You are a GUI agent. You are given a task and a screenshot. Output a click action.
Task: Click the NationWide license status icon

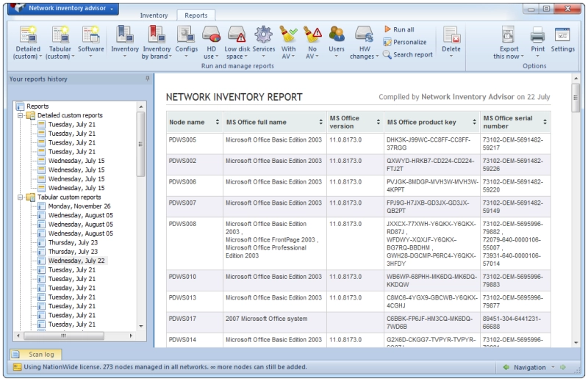(17, 367)
